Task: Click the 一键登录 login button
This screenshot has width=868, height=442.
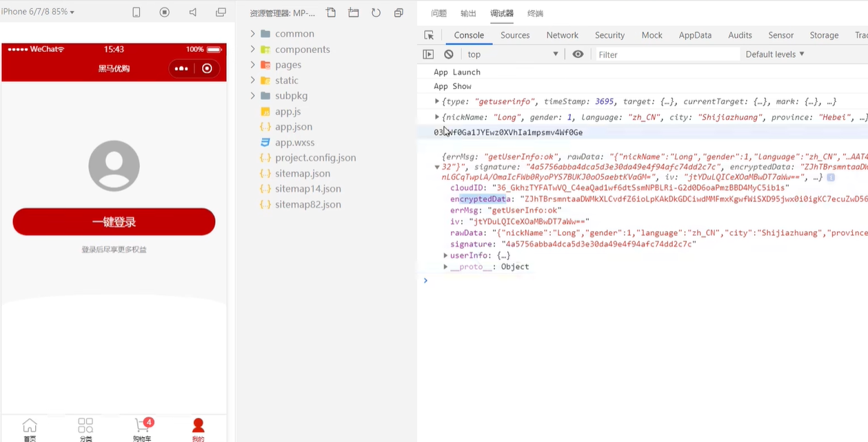Action: tap(114, 222)
